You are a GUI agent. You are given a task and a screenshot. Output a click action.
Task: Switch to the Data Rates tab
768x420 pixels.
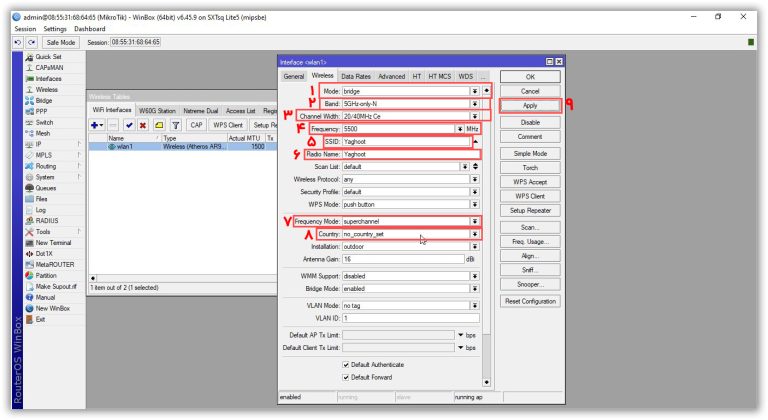tap(355, 76)
